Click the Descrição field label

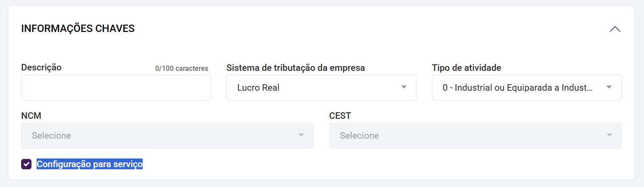tap(41, 67)
